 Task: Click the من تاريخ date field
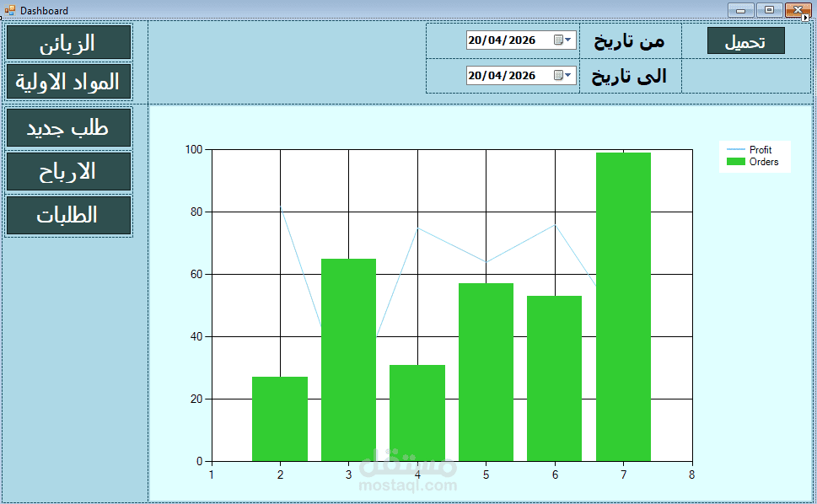pyautogui.click(x=521, y=40)
